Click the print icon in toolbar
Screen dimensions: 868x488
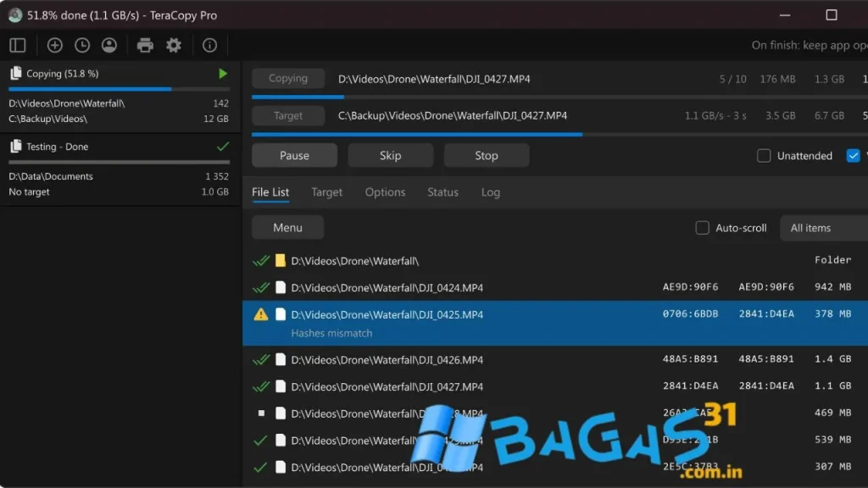point(145,46)
